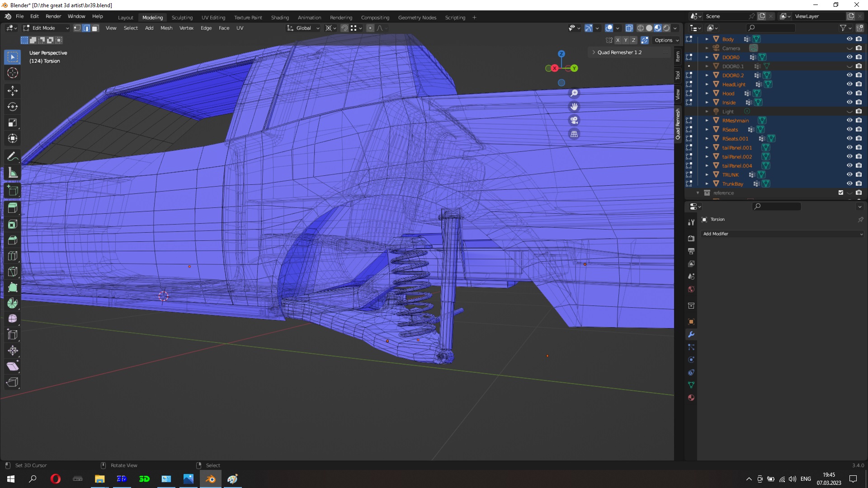Click the 3D Cursor tool
Viewport: 868px width, 488px height.
[12, 73]
